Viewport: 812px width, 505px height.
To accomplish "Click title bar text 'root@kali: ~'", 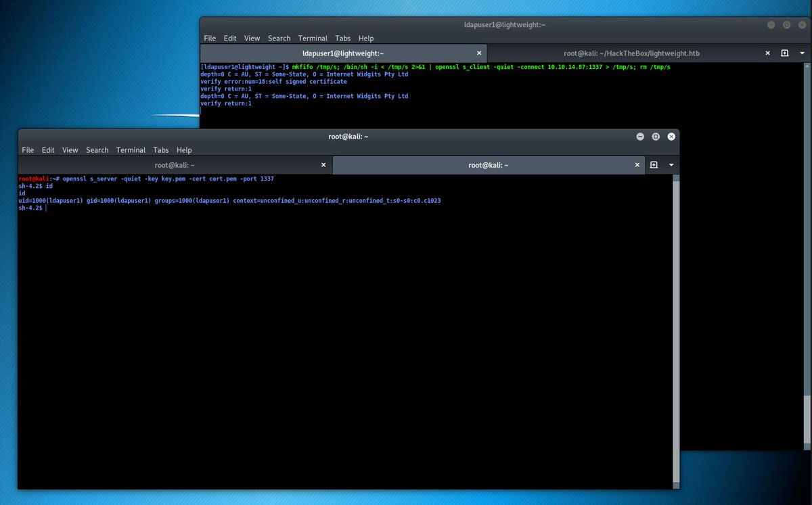I will [348, 137].
